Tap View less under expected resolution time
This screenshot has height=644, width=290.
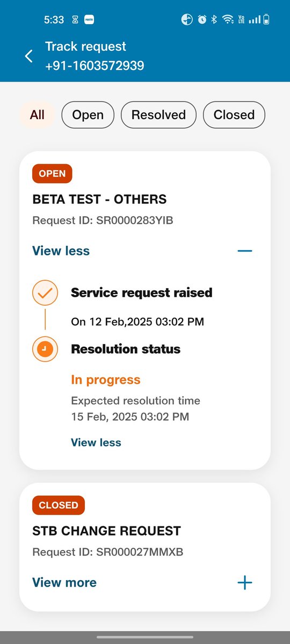coord(96,442)
